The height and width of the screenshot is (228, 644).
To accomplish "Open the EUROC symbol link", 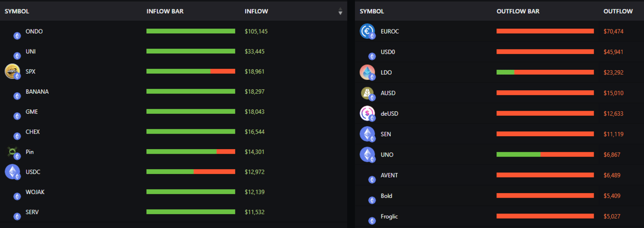I will tap(390, 31).
